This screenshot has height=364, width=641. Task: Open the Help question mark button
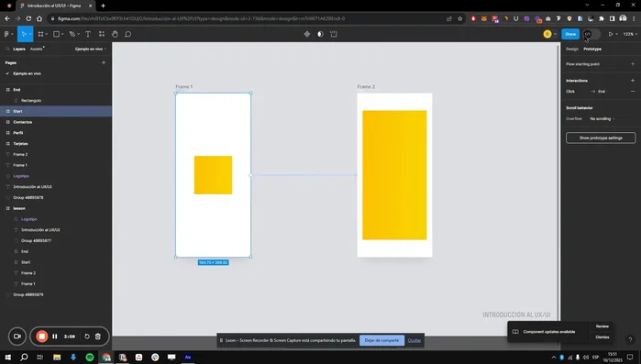(x=630, y=339)
